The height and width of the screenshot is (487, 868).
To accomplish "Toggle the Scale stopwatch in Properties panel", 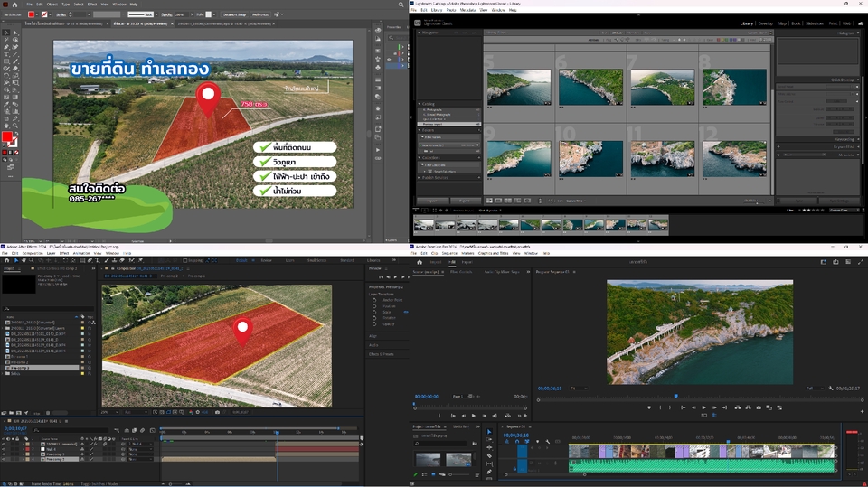I will pos(373,313).
